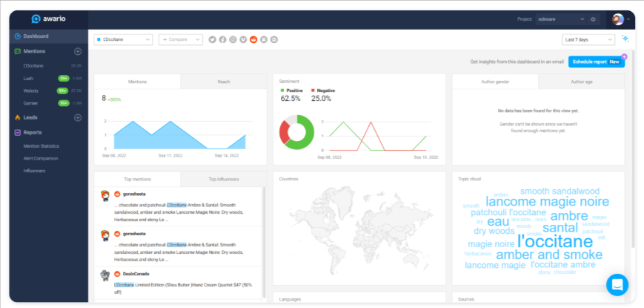
Task: Select the Project skincare selector field
Action: 560,19
